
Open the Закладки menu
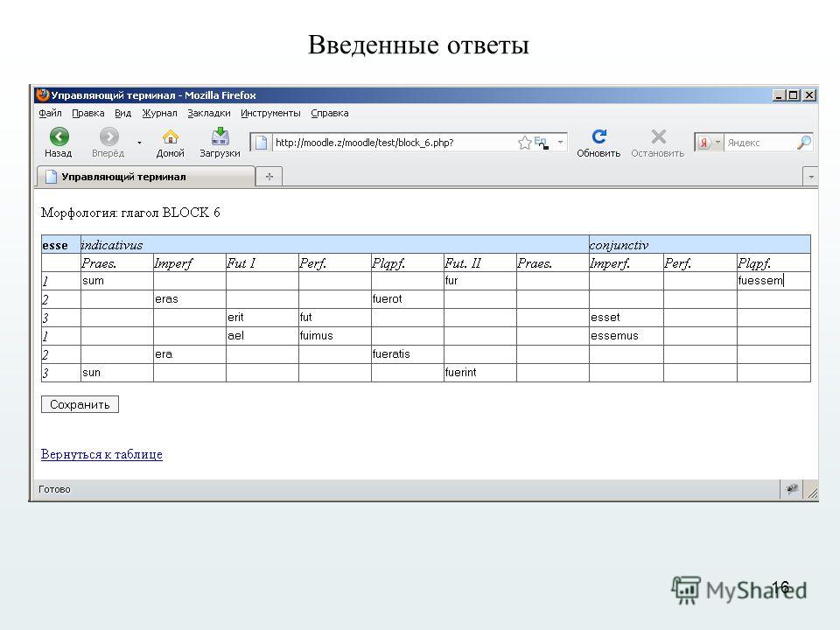point(209,113)
